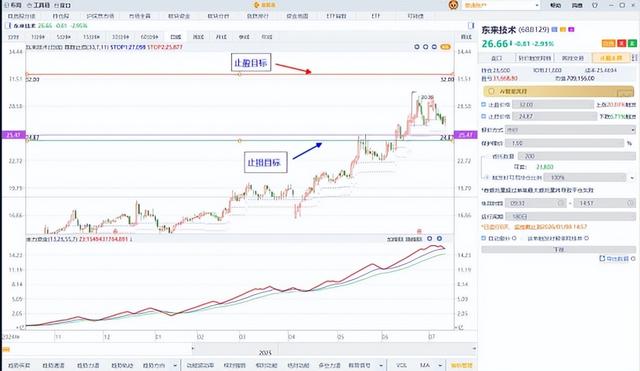Click the start time field 09:33
This screenshot has width=640, height=371.
click(535, 203)
